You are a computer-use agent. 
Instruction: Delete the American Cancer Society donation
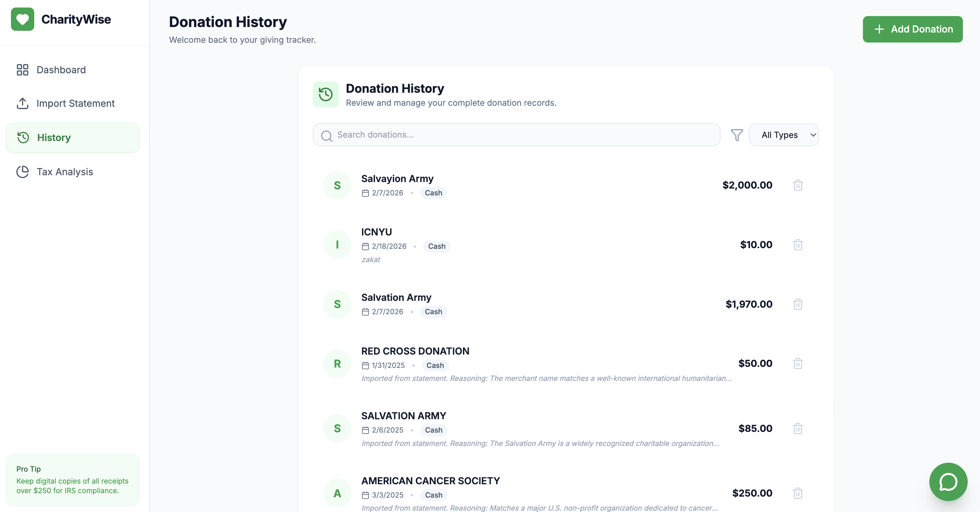pos(797,494)
